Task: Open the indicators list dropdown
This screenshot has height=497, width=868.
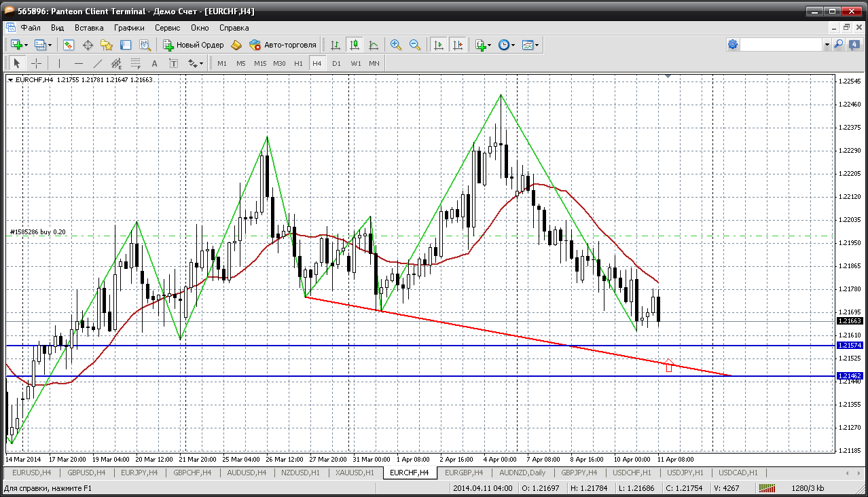Action: pos(484,45)
